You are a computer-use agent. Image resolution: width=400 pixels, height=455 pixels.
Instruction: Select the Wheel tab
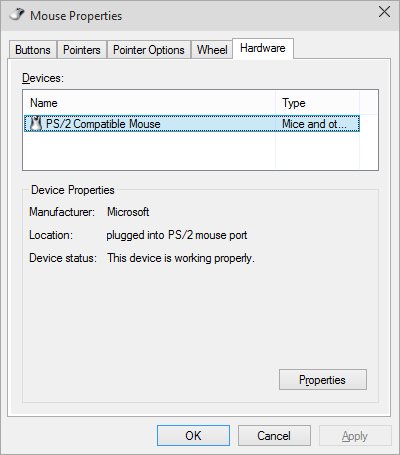pyautogui.click(x=212, y=50)
